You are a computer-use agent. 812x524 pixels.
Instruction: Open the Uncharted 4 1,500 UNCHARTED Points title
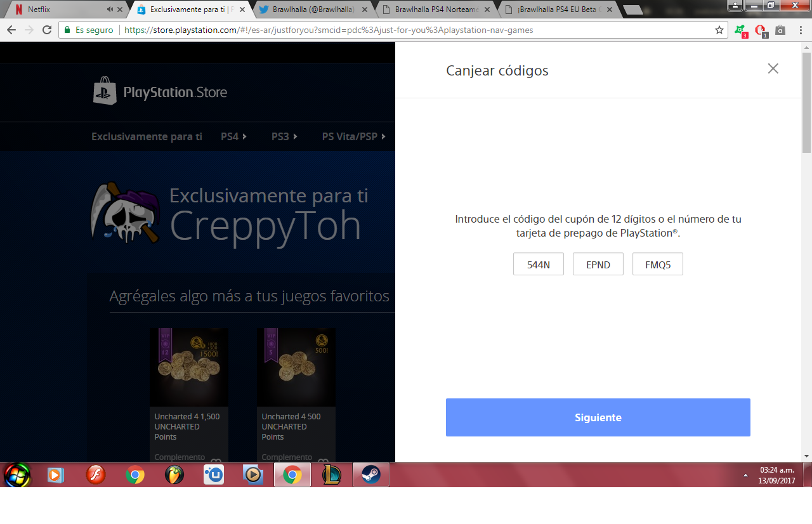click(x=187, y=426)
